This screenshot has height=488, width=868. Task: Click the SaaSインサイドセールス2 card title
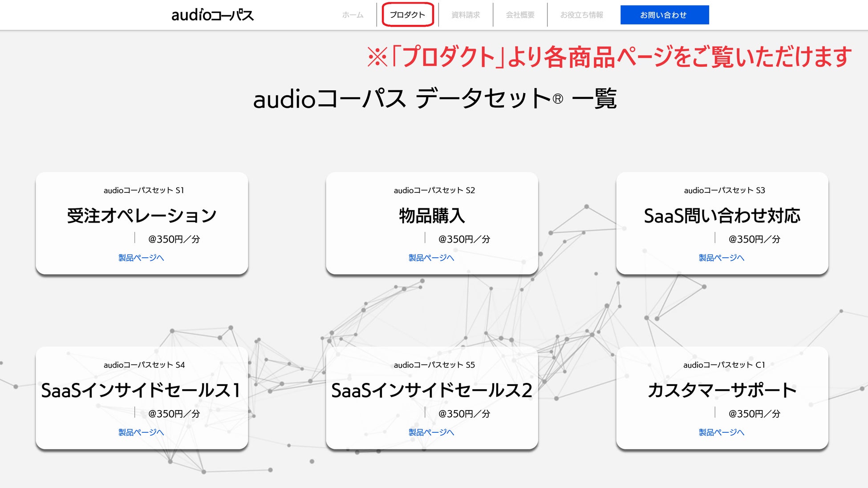tap(432, 390)
